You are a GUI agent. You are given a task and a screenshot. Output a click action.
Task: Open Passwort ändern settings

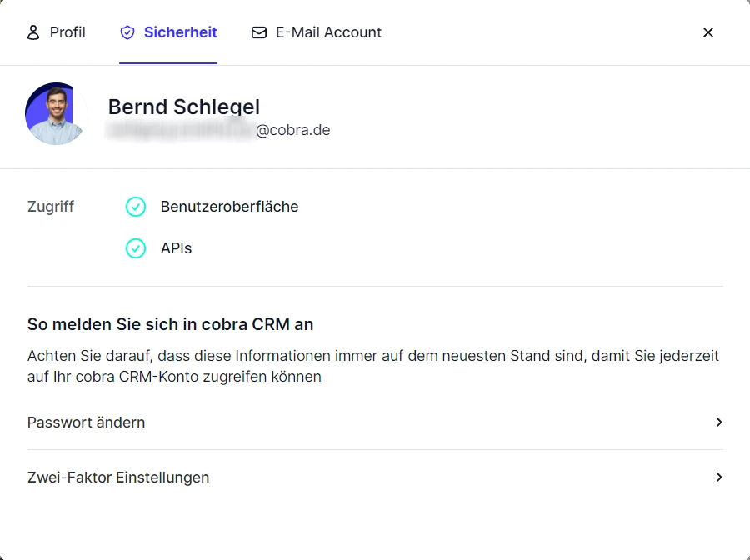(x=86, y=422)
